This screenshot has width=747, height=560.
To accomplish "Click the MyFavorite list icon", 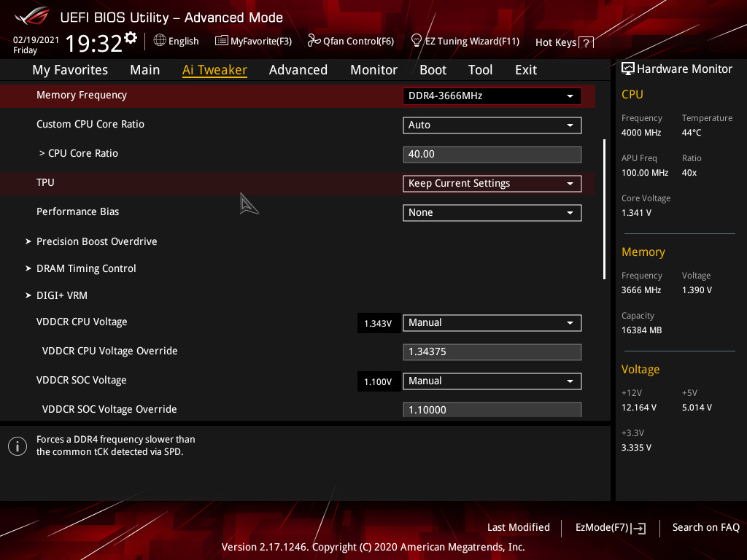I will 222,41.
